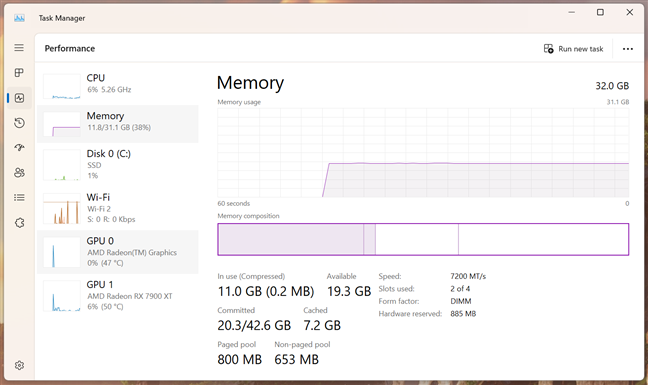The height and width of the screenshot is (385, 648).
Task: Click the Wi-Fi mini graph thumbnail
Action: pyautogui.click(x=62, y=209)
